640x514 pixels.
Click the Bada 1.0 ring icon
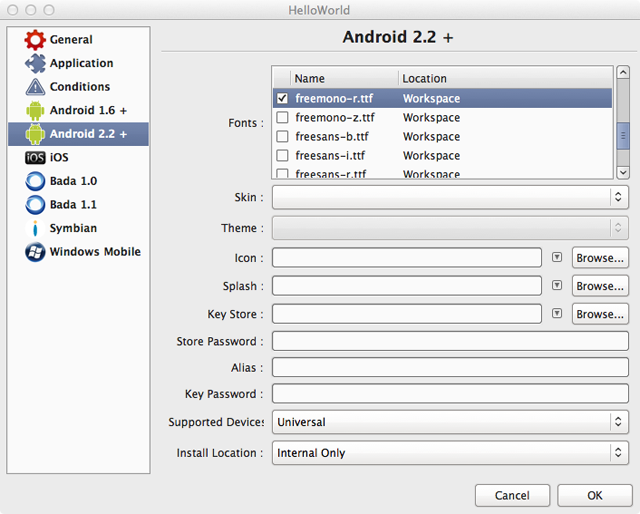click(x=35, y=181)
